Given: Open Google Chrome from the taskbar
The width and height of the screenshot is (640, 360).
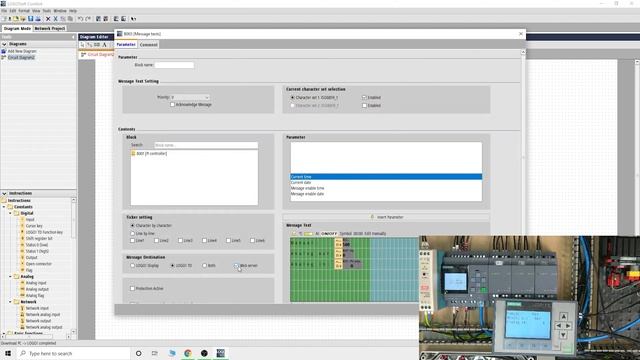Looking at the screenshot, I should (x=188, y=353).
